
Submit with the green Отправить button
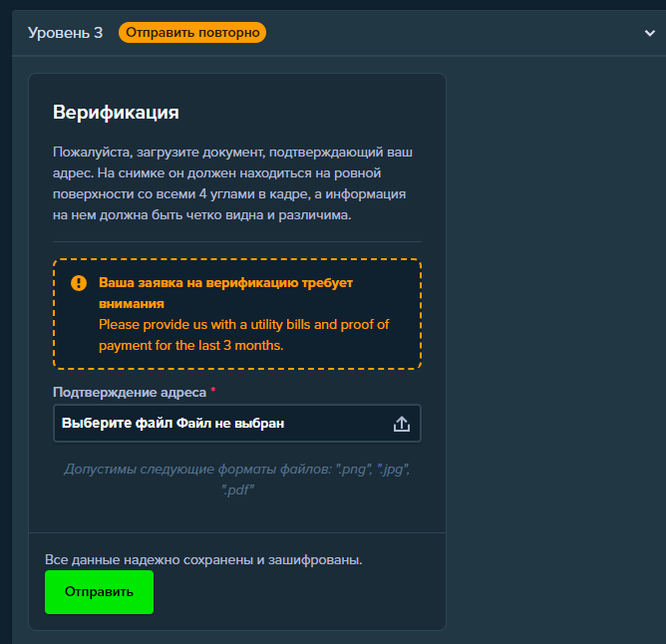(99, 592)
